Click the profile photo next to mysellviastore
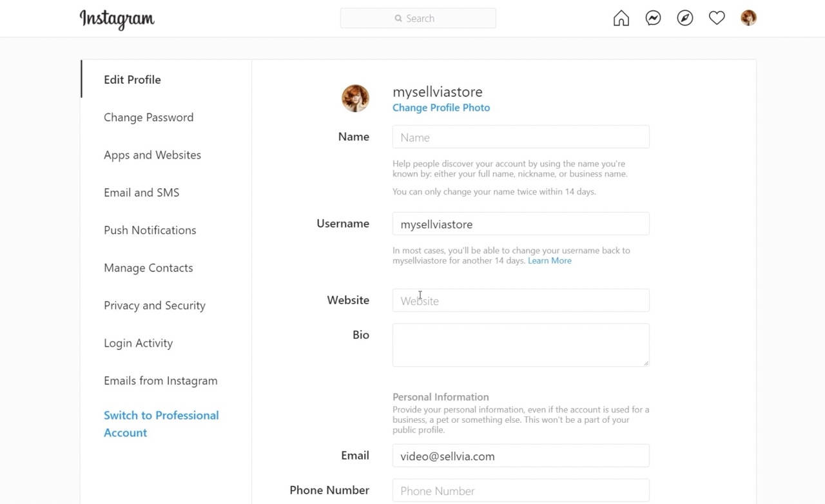Image resolution: width=825 pixels, height=504 pixels. tap(355, 99)
